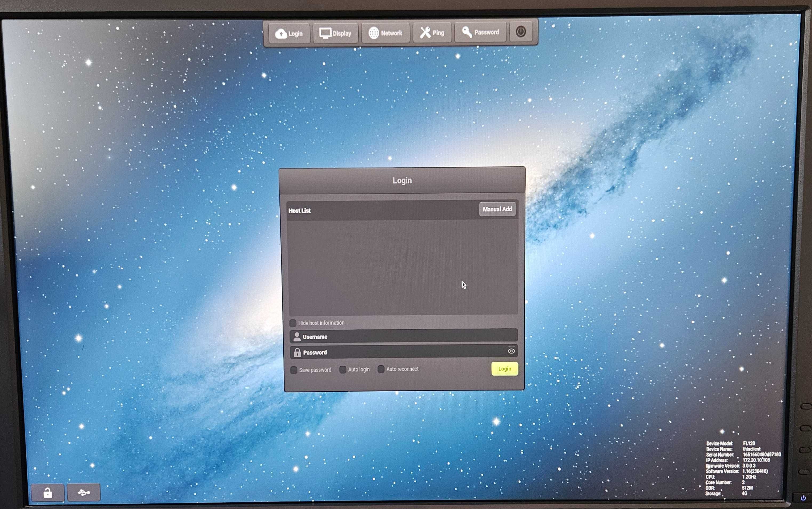This screenshot has height=509, width=812.
Task: Click the yellow Login button
Action: click(505, 369)
